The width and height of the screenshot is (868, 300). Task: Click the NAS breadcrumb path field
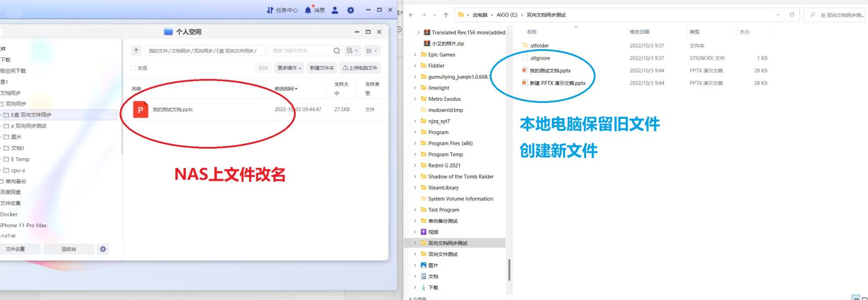pos(205,51)
